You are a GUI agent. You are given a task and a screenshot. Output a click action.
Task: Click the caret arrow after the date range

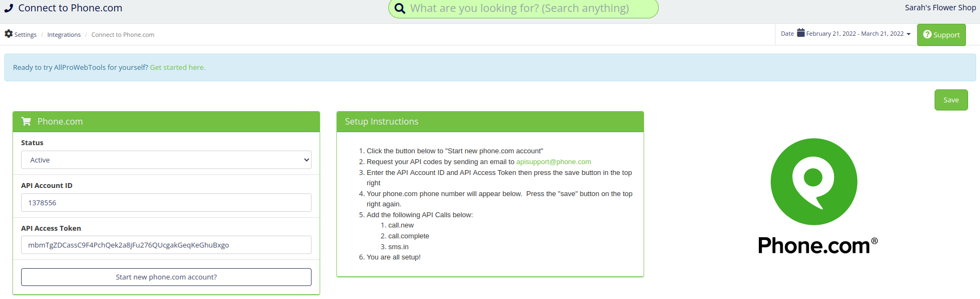click(909, 34)
